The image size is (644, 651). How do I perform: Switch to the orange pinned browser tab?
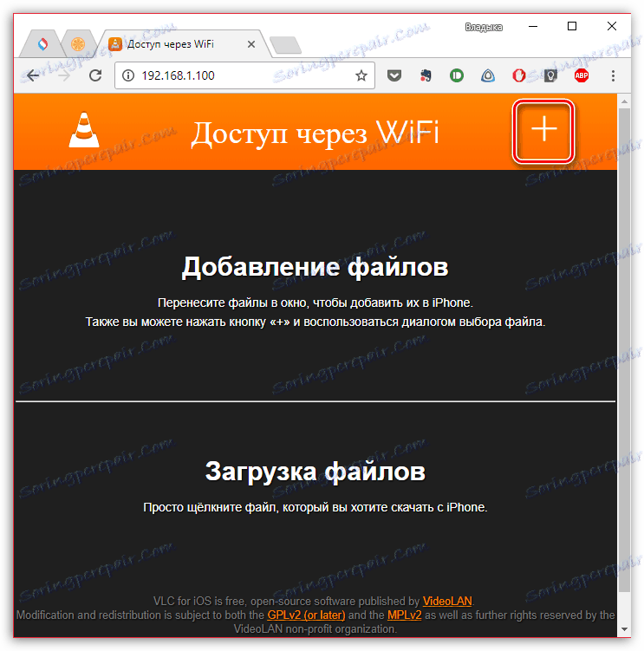click(78, 44)
